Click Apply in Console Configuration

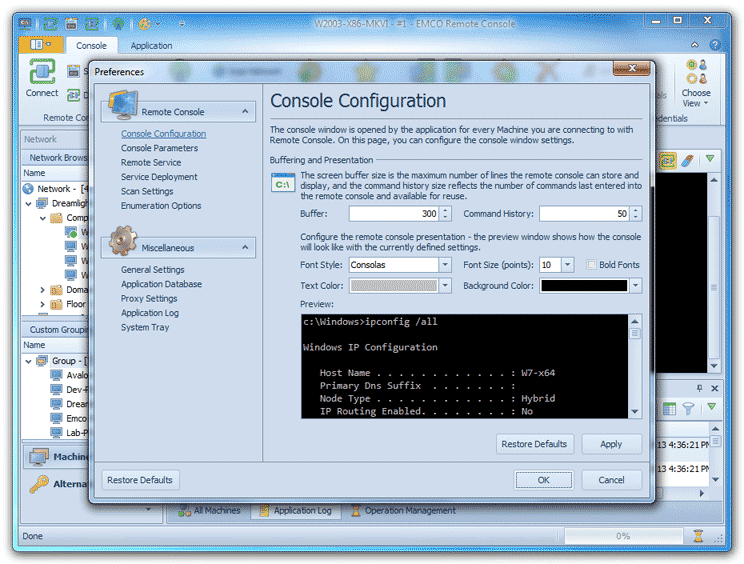(611, 444)
